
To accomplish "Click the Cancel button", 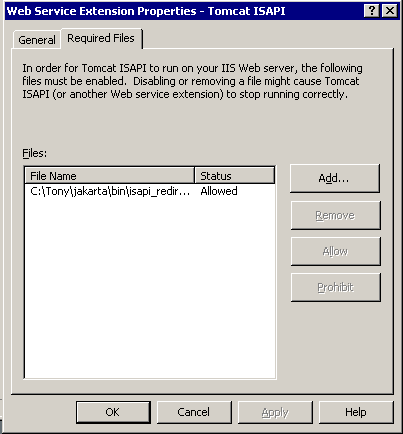I will (194, 412).
